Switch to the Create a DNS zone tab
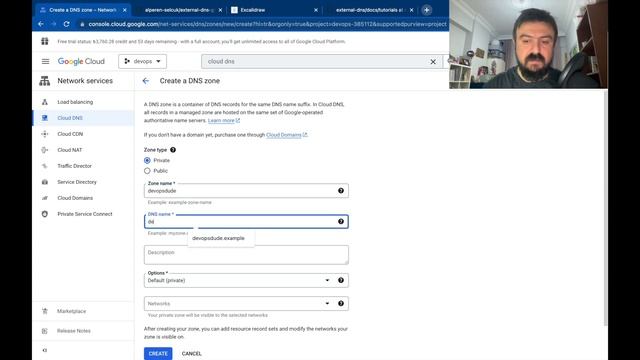The height and width of the screenshot is (360, 640). [x=82, y=10]
